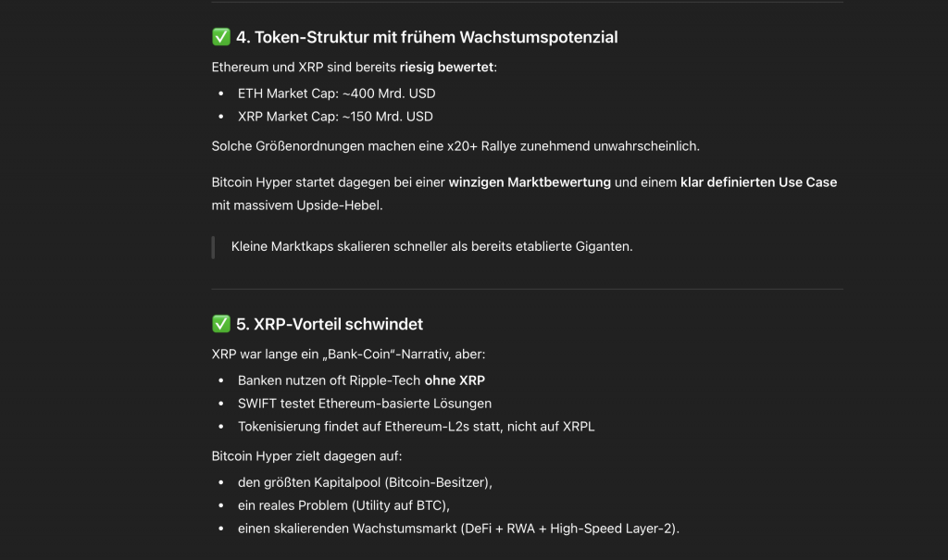The height and width of the screenshot is (560, 948).
Task: Click the line "Ethereum und XRP sind bereits"
Action: pyautogui.click(x=304, y=68)
